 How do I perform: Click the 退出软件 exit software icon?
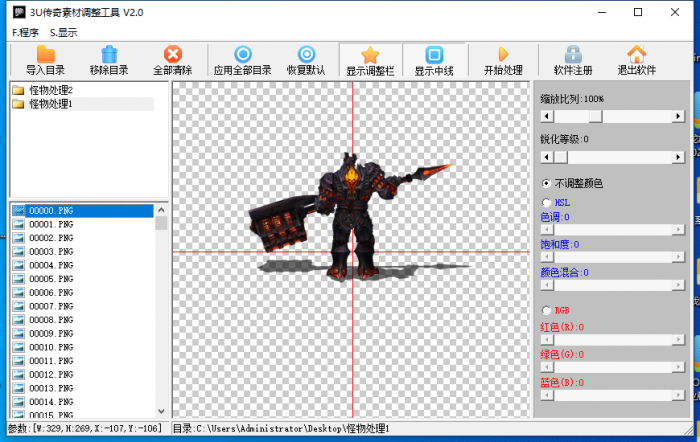pos(636,61)
